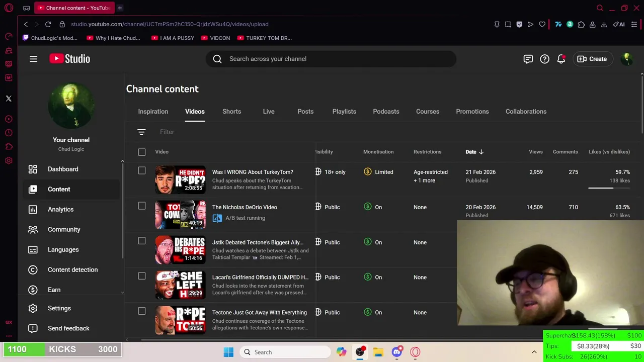Open a new browser tab
The width and height of the screenshot is (644, 362).
tap(120, 8)
